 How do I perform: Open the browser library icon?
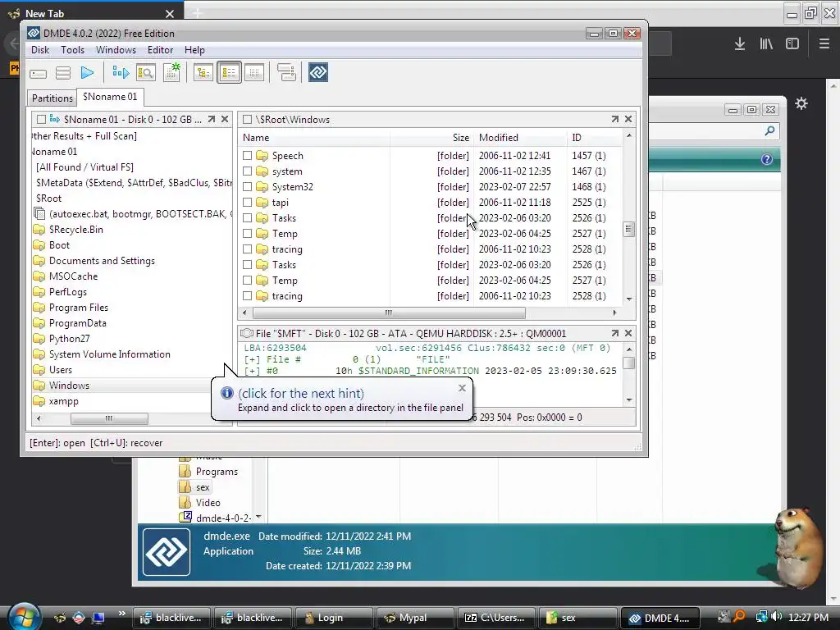766,44
